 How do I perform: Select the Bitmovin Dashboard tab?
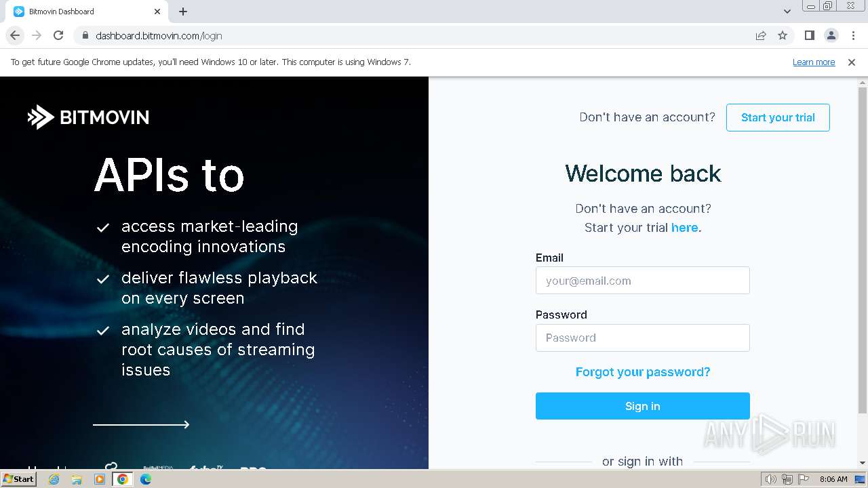click(x=87, y=12)
